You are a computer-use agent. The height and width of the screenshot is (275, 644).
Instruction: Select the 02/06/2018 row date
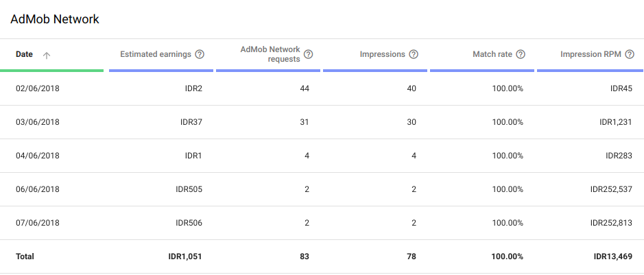[37, 88]
